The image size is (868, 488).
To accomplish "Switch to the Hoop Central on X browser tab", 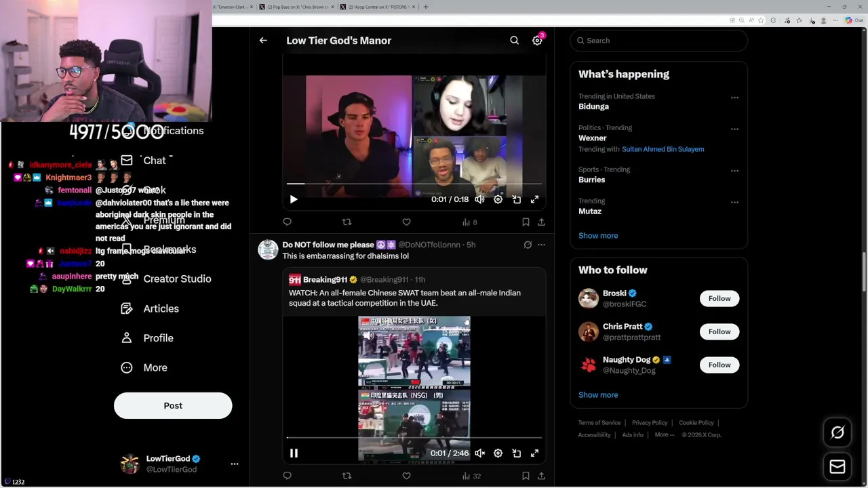I will (376, 7).
